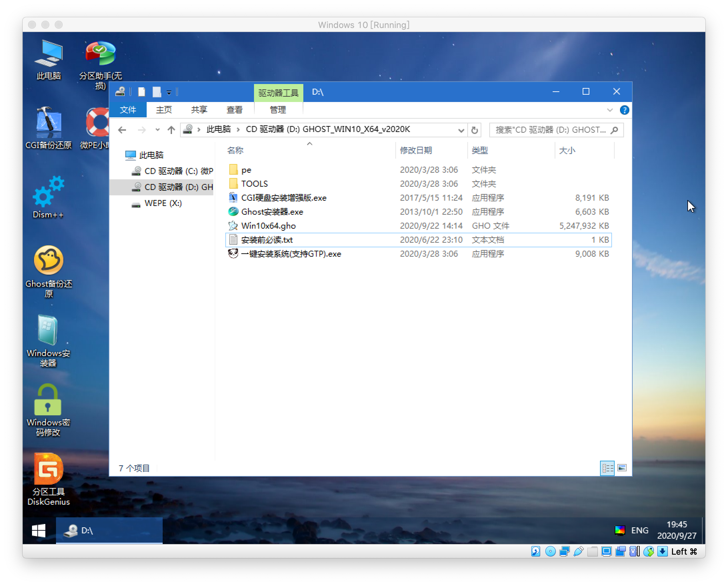This screenshot has width=728, height=586.
Task: Open the Quick Access Toolbar customize dropdown
Action: pyautogui.click(x=169, y=93)
